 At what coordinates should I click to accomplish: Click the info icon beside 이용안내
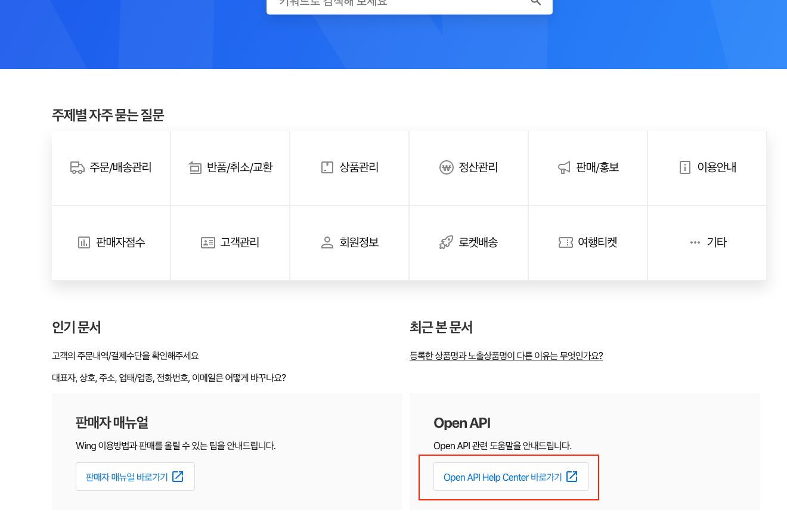click(x=684, y=167)
